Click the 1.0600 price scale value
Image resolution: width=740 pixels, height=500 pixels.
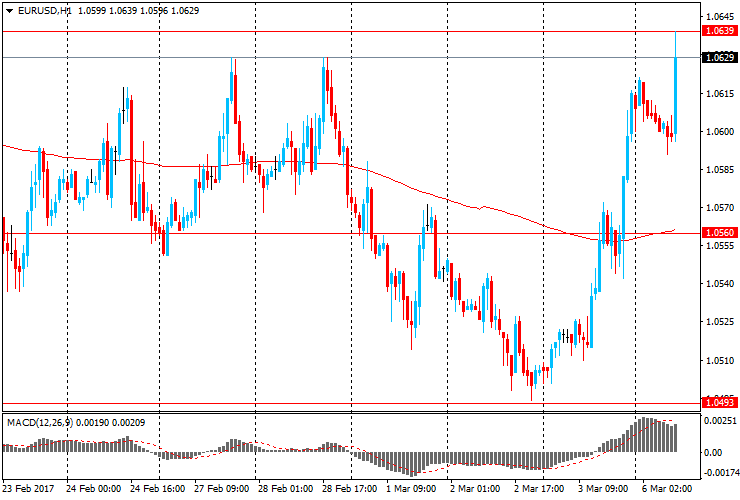(x=720, y=132)
